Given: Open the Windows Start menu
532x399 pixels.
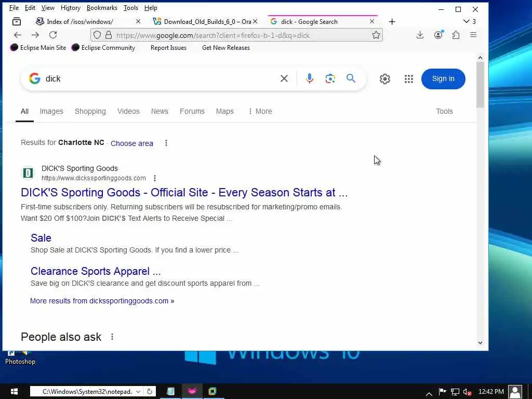Looking at the screenshot, I should pos(14,392).
